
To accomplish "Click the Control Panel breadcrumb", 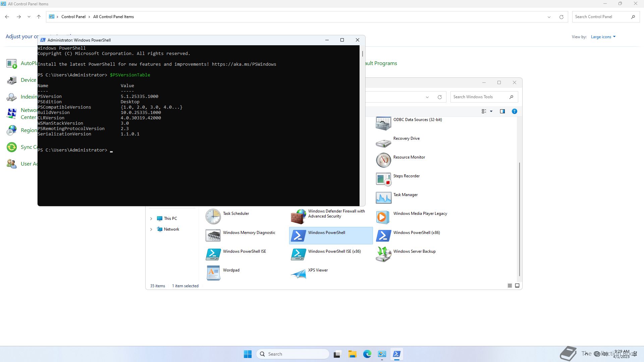I will point(73,17).
